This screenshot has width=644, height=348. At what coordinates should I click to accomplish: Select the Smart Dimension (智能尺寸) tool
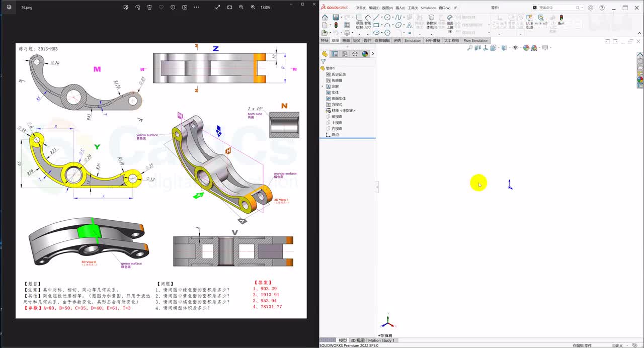coord(368,21)
